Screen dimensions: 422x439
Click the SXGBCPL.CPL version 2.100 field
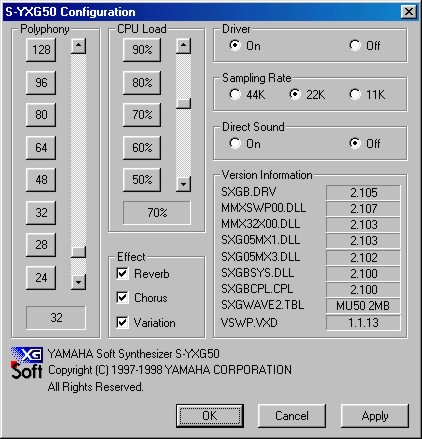363,290
